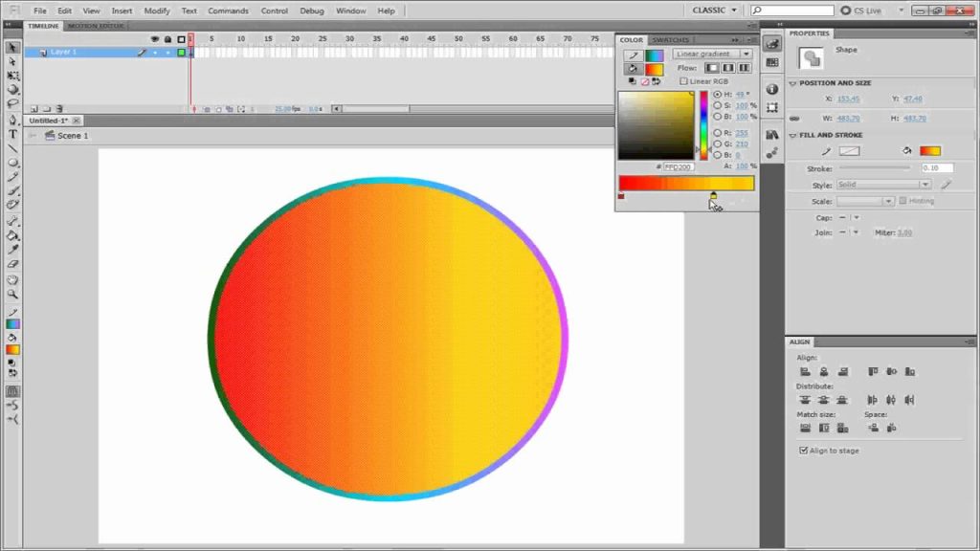Select the Subselection tool
The image size is (980, 551).
tap(12, 62)
